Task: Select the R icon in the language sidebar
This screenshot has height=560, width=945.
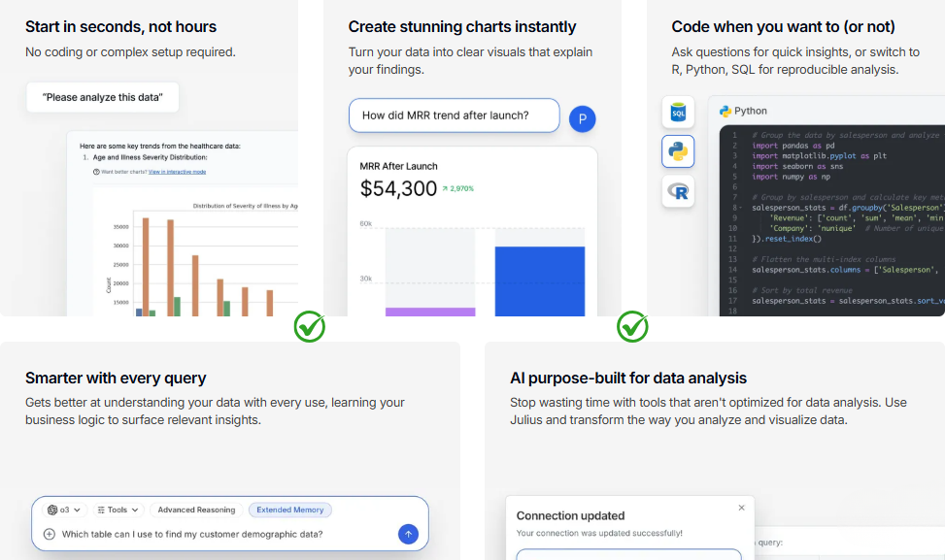Action: (677, 191)
